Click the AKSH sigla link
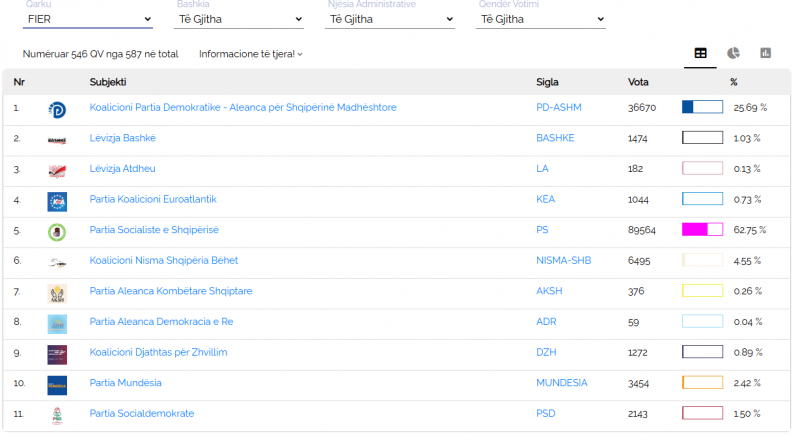The image size is (800, 435). (x=549, y=291)
